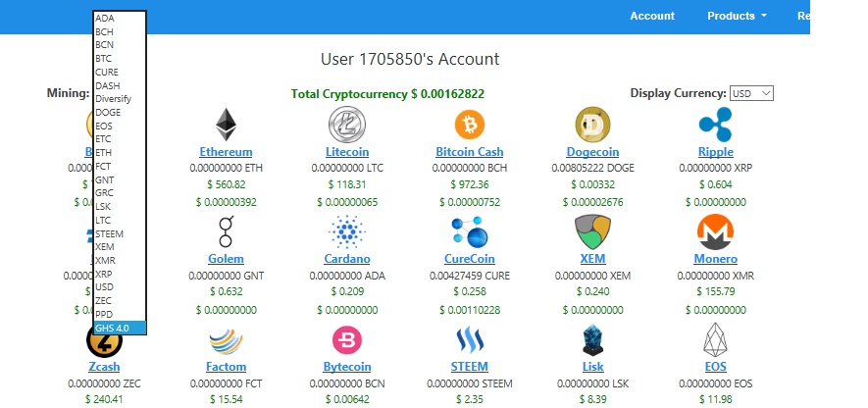Open the Monero link
Viewport: 868px width, 408px height.
tap(715, 259)
